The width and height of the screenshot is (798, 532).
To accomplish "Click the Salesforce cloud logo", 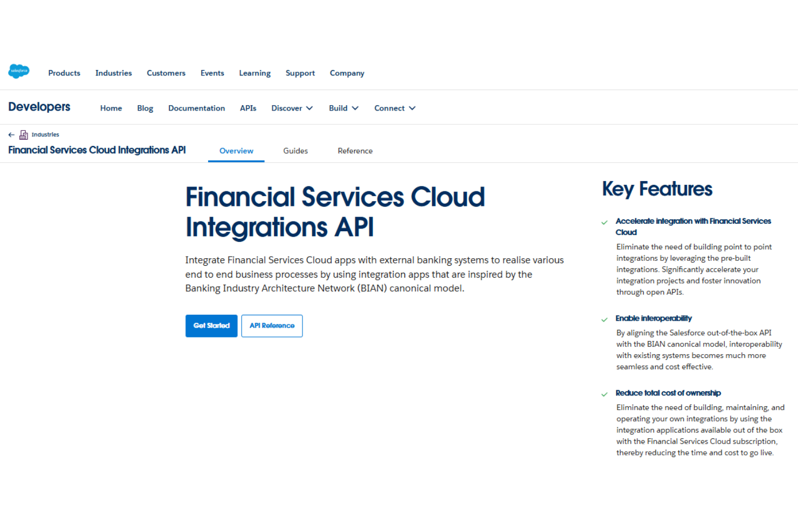I will pos(18,71).
